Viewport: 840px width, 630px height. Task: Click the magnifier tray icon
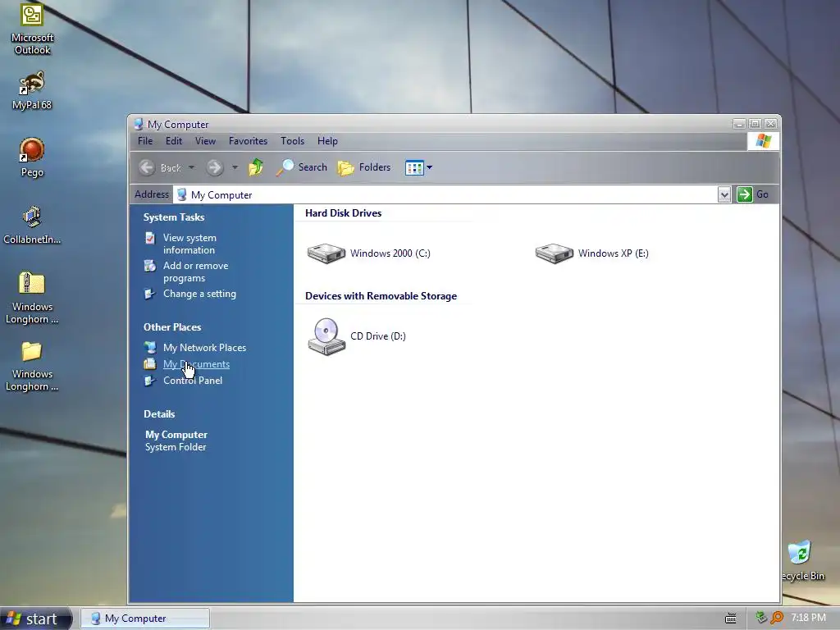point(777,618)
